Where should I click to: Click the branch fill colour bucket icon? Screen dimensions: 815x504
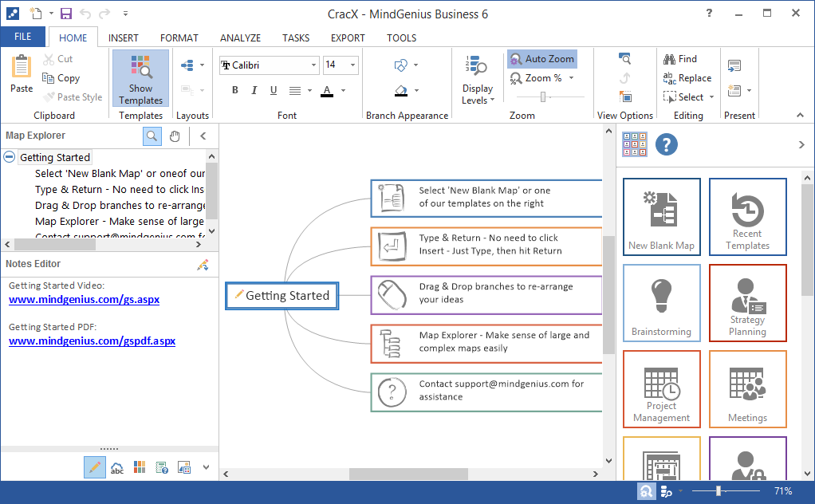point(401,91)
